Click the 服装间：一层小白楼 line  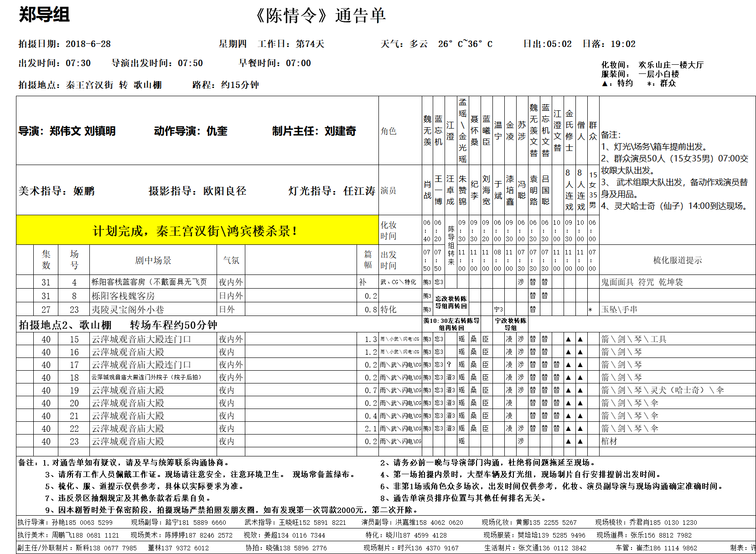click(640, 74)
